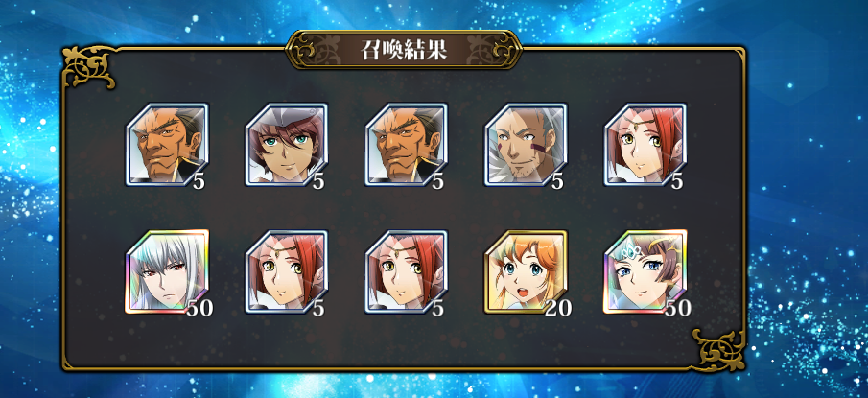This screenshot has height=398, width=868.
Task: Tap the right scroll ornament on title banner
Action: 501,50
